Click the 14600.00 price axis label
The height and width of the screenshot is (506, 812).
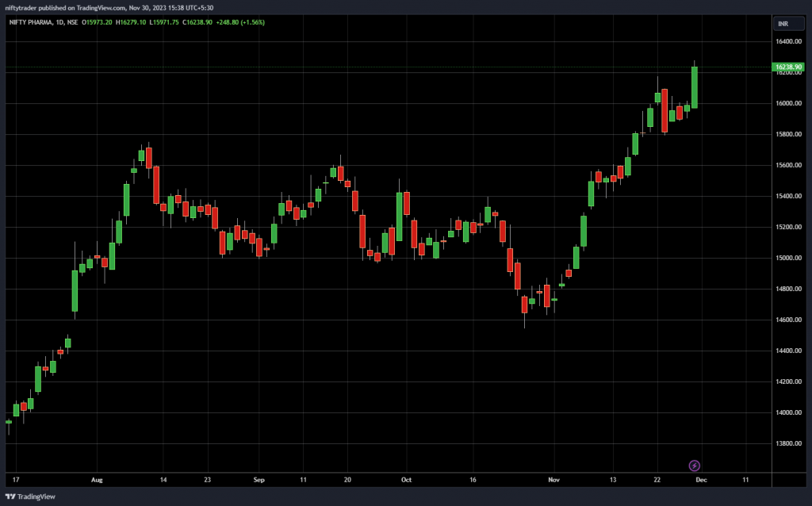(x=788, y=320)
